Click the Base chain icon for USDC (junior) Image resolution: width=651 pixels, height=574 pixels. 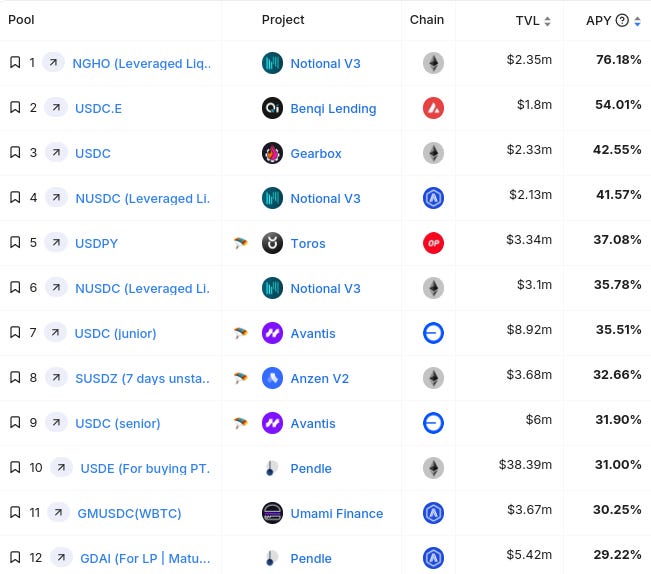point(433,333)
